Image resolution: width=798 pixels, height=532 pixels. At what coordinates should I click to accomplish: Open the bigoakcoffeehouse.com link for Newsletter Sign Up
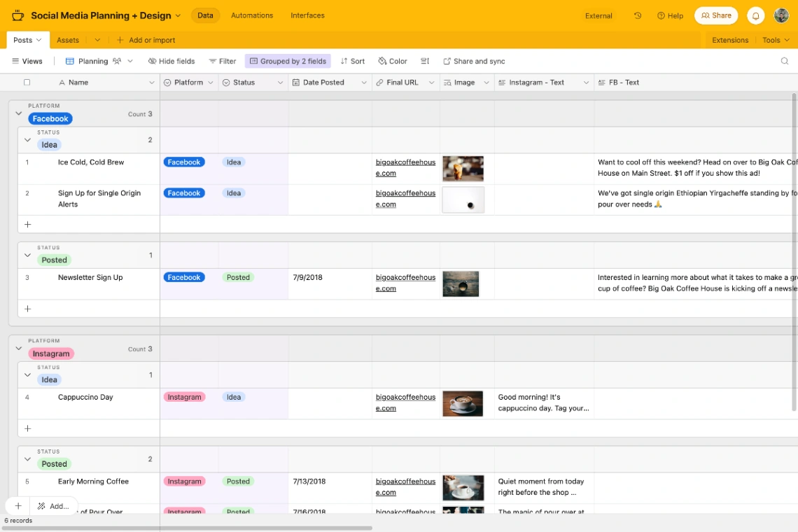coord(405,283)
